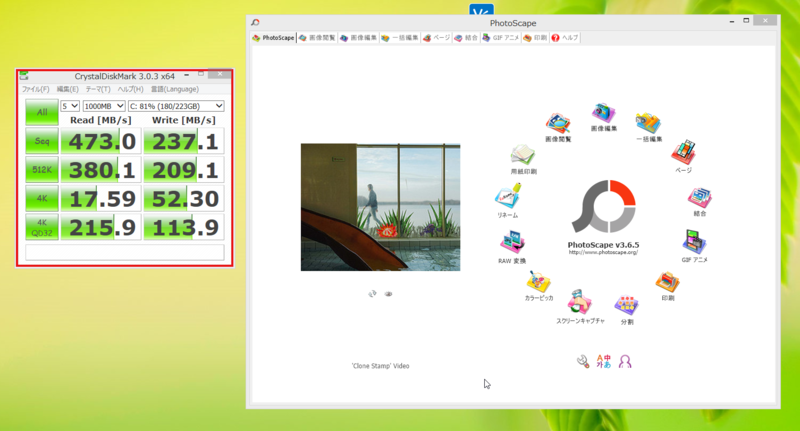Click the 512K read value 380.1
Screen dimensions: 800x431
click(101, 170)
